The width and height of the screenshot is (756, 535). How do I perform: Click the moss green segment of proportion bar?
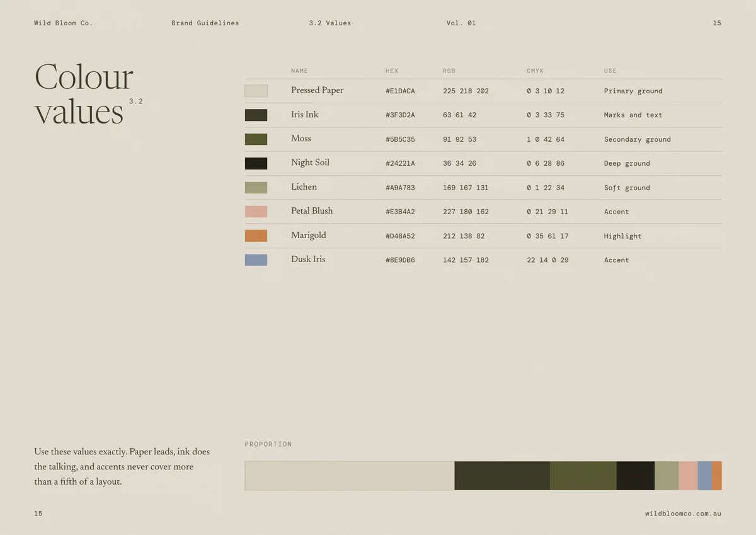[583, 476]
